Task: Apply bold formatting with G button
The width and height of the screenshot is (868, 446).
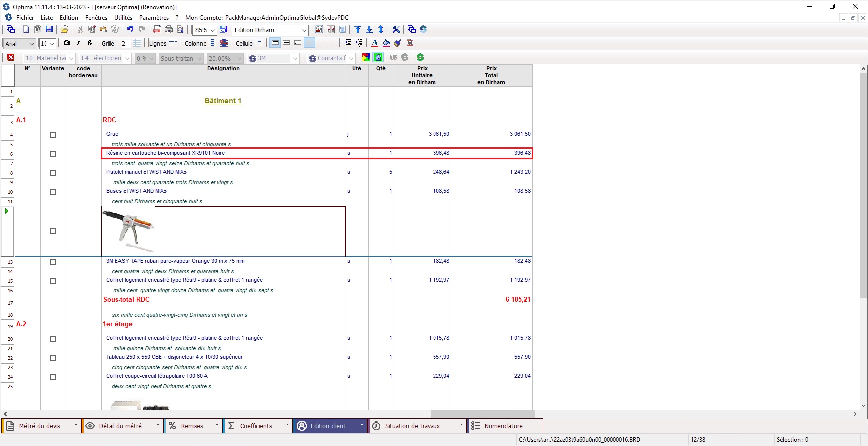Action: (67, 43)
